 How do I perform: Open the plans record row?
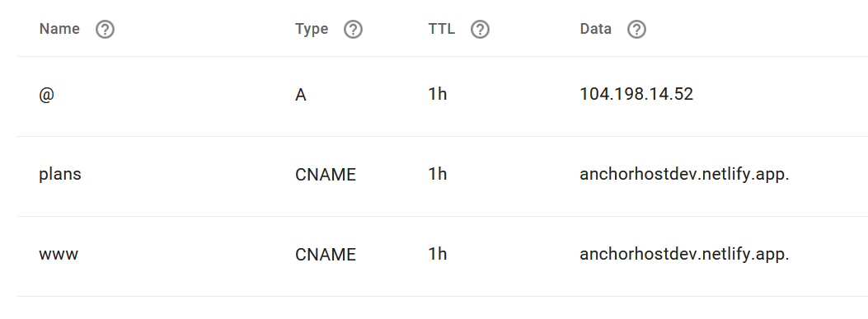(x=443, y=176)
